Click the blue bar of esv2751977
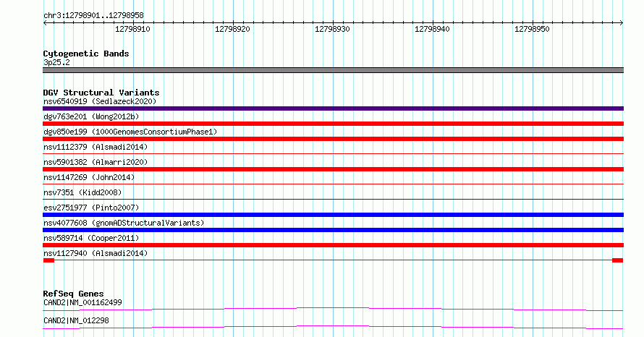 tap(333, 215)
